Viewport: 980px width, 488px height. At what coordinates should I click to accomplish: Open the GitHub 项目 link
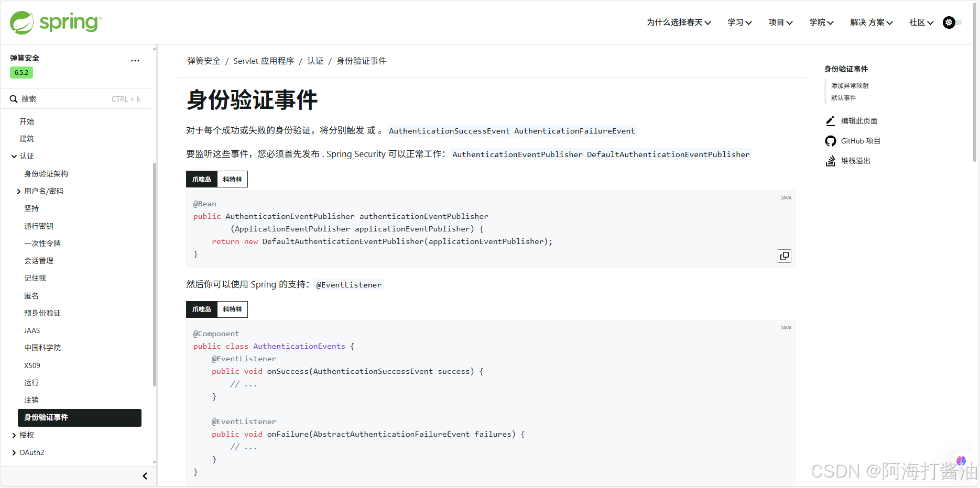pos(861,141)
